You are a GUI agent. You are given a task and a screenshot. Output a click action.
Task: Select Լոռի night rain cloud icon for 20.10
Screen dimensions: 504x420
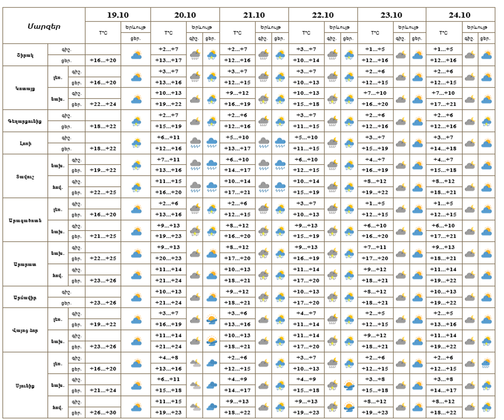(195, 143)
